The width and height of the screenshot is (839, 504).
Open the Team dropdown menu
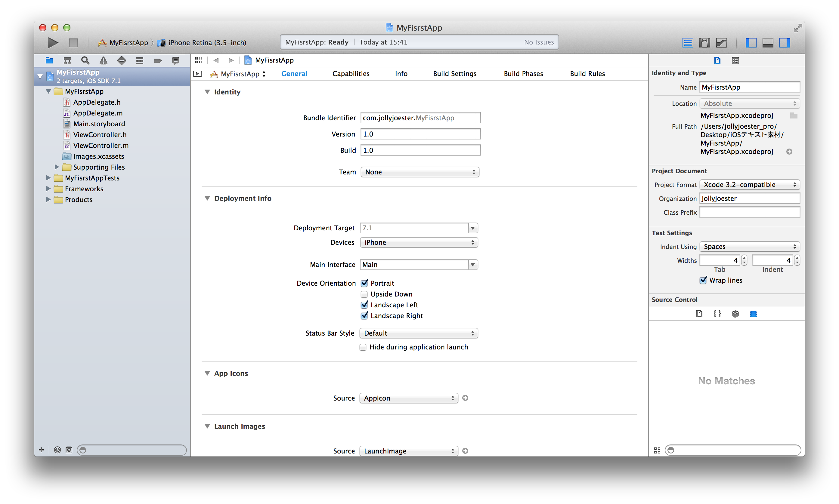(420, 172)
